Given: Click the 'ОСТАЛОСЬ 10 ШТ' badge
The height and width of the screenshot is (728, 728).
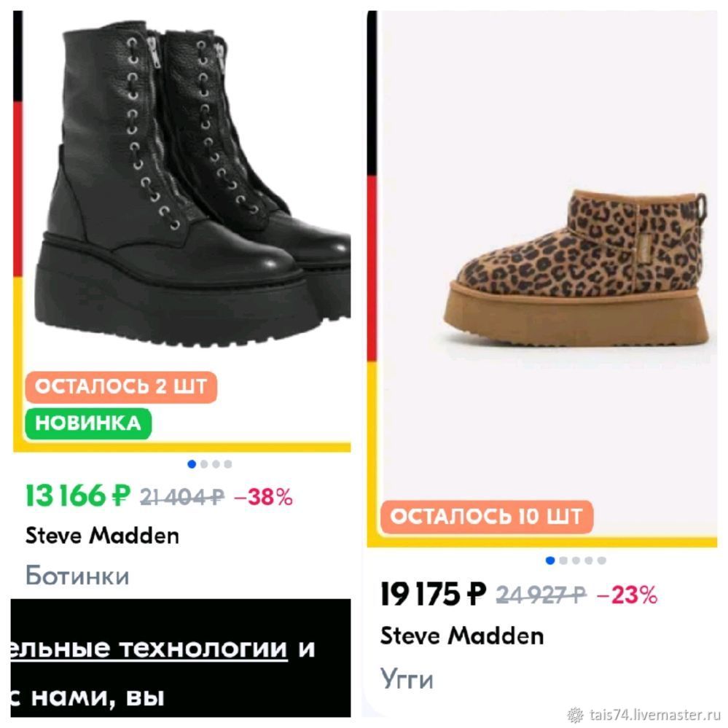Looking at the screenshot, I should coord(487,517).
